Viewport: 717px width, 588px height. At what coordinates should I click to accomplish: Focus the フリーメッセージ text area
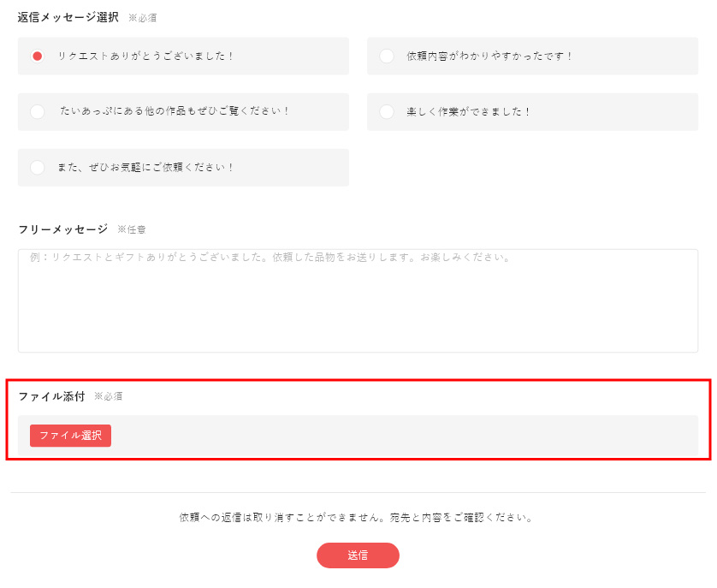click(358, 301)
